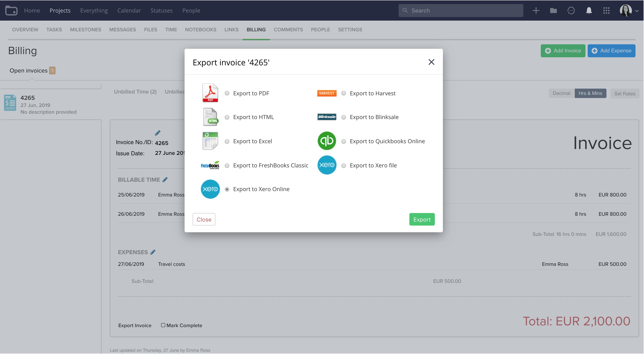Click the Xero Online logo icon
The height and width of the screenshot is (354, 644).
click(x=210, y=189)
